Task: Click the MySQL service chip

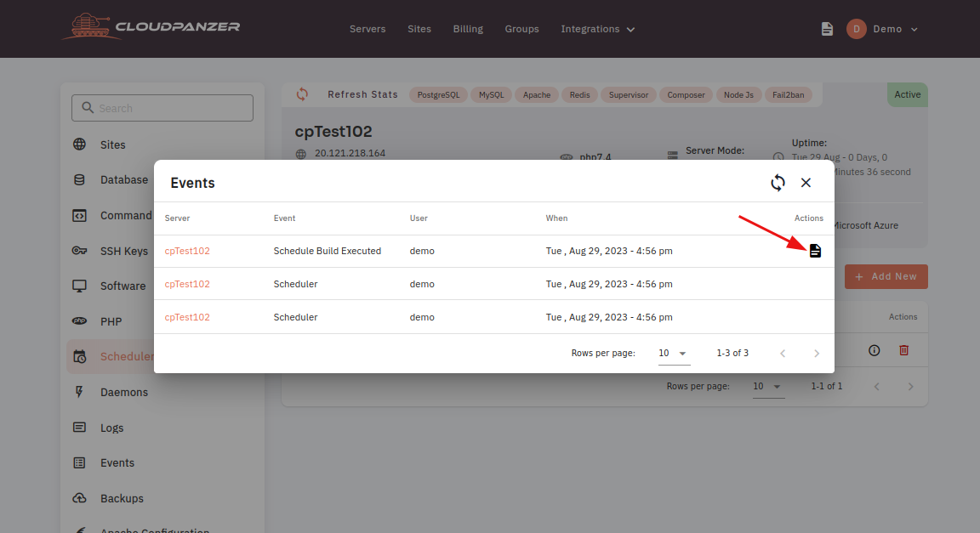Action: pos(491,95)
